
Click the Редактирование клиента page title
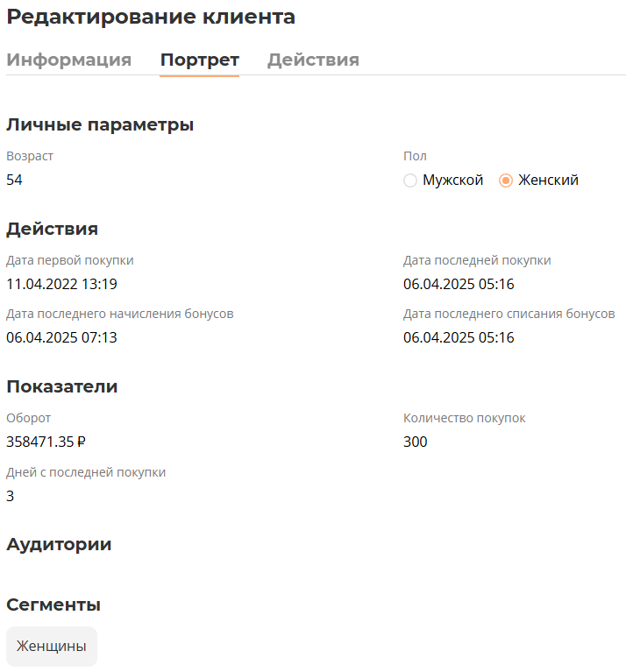(151, 17)
